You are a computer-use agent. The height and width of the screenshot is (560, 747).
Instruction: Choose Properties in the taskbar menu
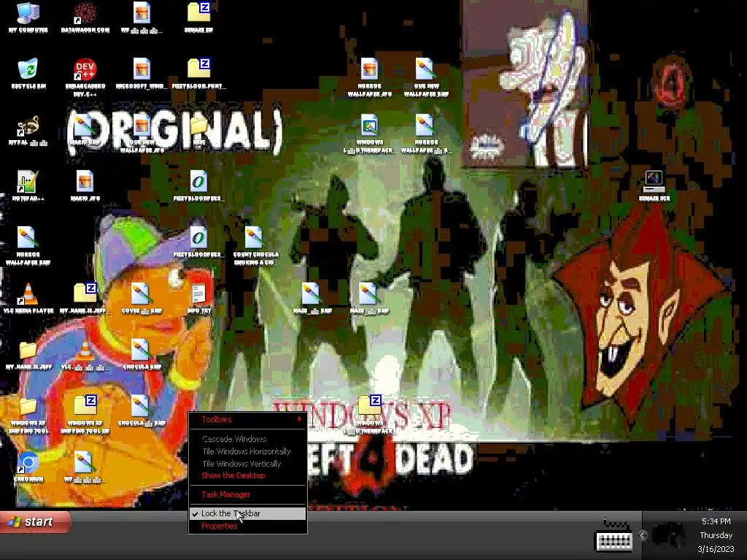(248, 526)
